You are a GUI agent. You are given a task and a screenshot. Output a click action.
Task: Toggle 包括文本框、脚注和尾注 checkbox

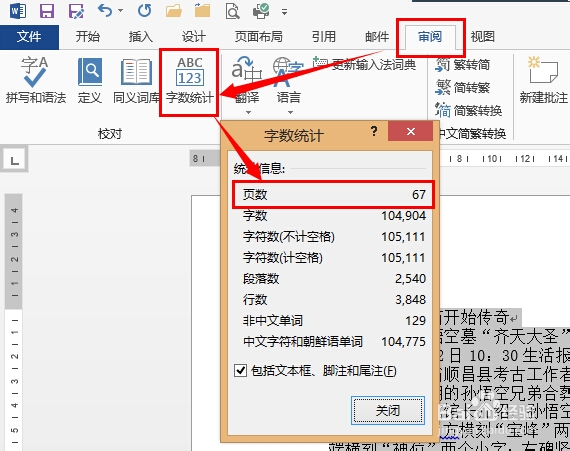point(240,371)
